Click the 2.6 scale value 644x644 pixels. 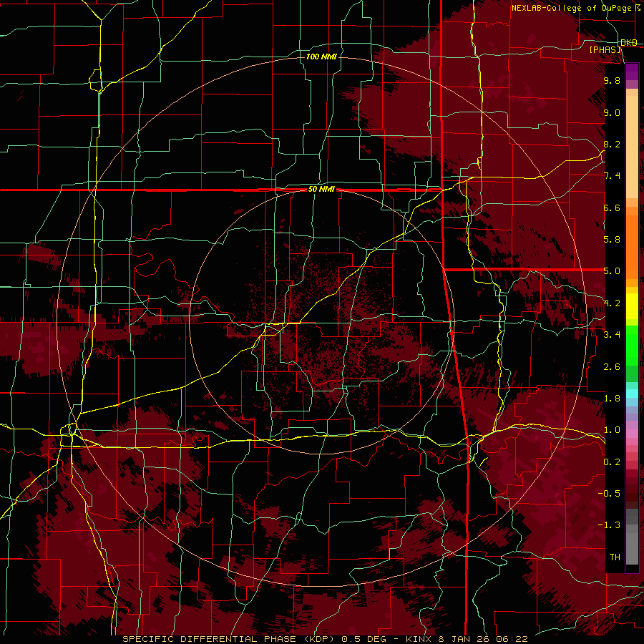tap(612, 367)
